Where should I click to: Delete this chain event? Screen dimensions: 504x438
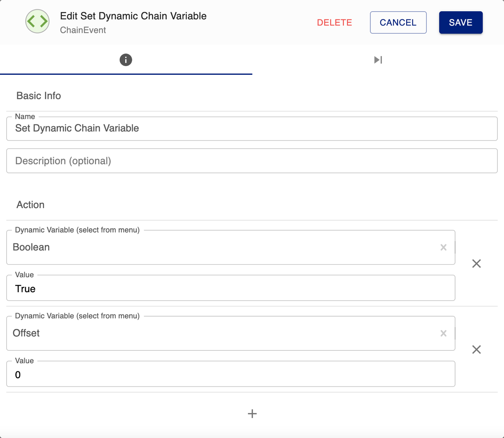click(334, 22)
